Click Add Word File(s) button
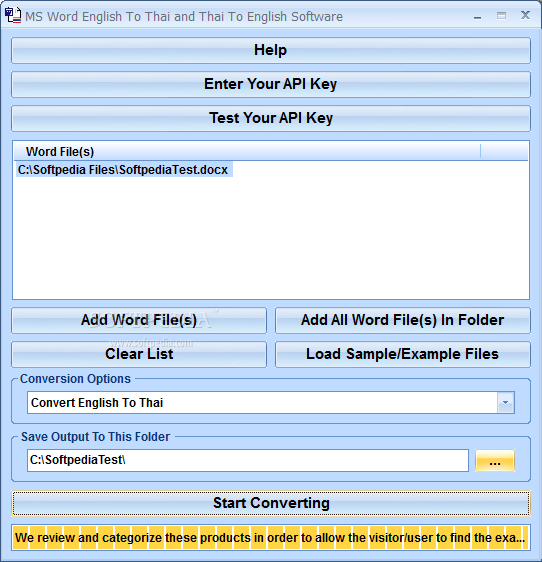This screenshot has width=542, height=562. click(139, 320)
